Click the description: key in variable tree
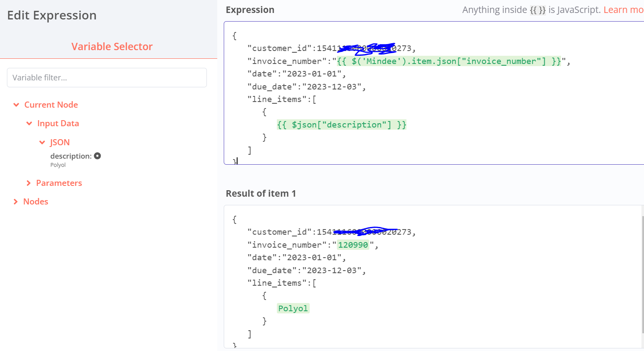 click(x=71, y=156)
